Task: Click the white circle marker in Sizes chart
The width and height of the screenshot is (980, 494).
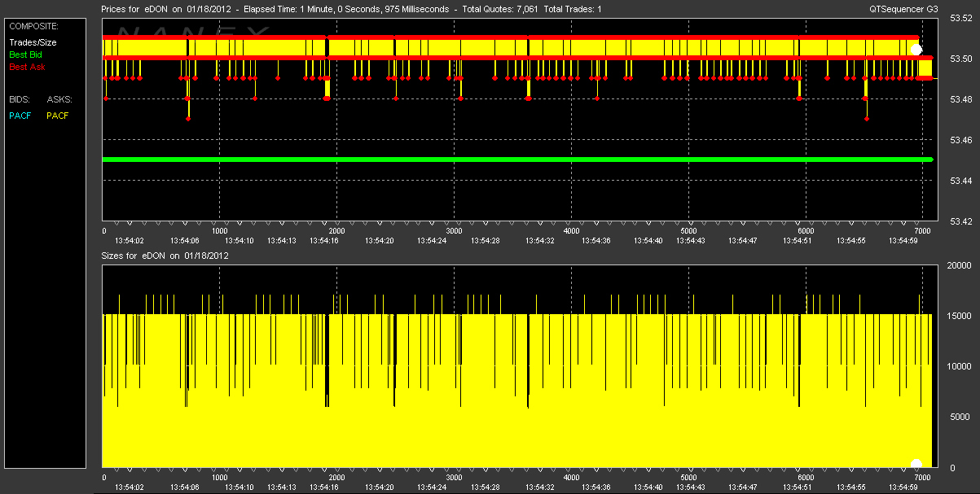Action: coord(916,464)
